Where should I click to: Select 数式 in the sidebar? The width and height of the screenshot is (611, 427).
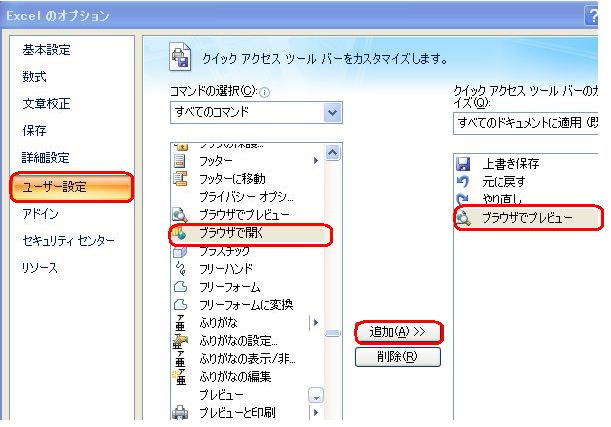[x=34, y=77]
